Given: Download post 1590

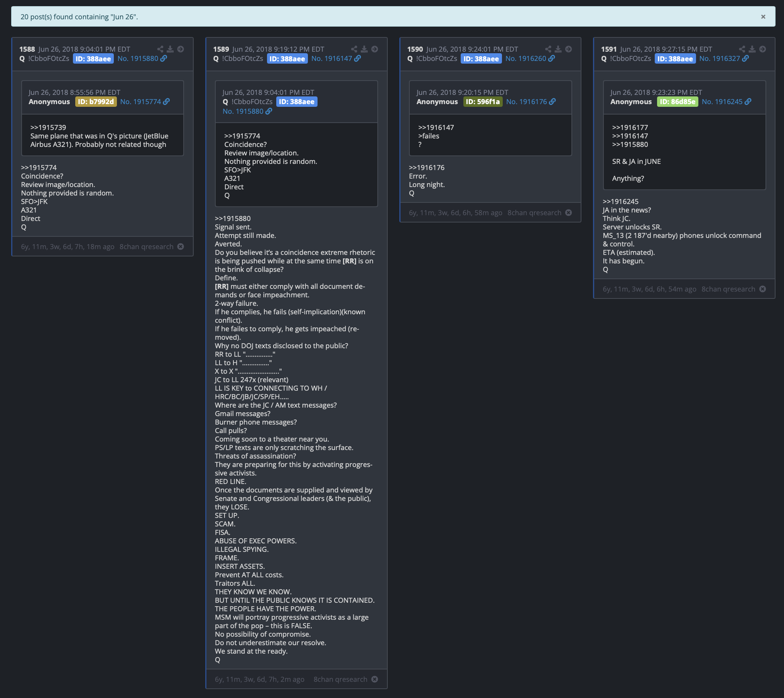Looking at the screenshot, I should point(558,49).
